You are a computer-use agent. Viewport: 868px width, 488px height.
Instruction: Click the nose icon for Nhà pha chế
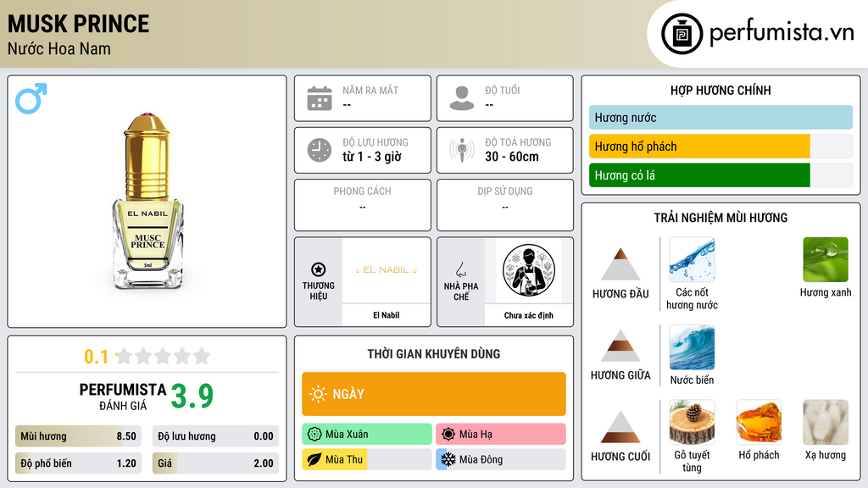click(460, 269)
